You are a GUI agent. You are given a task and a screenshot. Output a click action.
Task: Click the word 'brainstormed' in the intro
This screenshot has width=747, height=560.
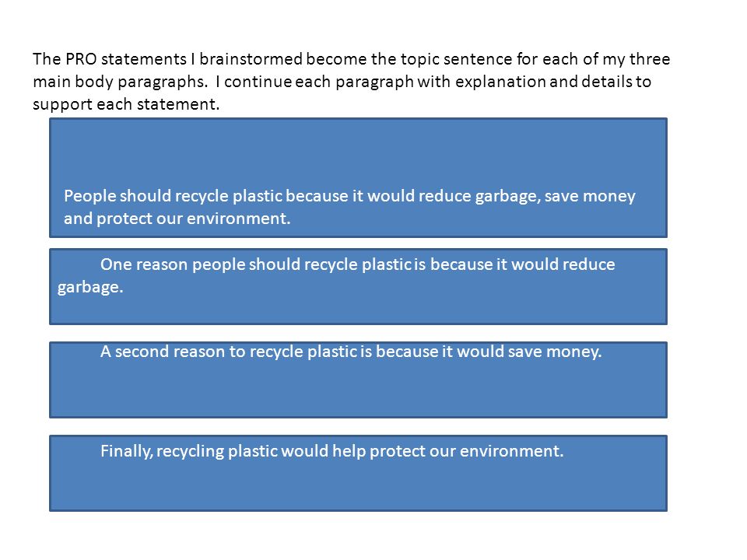click(x=251, y=59)
